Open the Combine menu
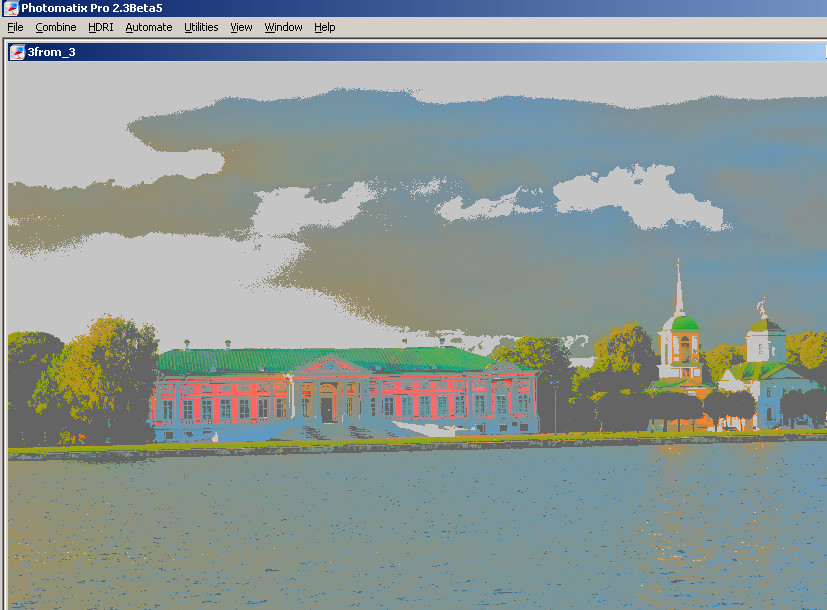 tap(56, 27)
